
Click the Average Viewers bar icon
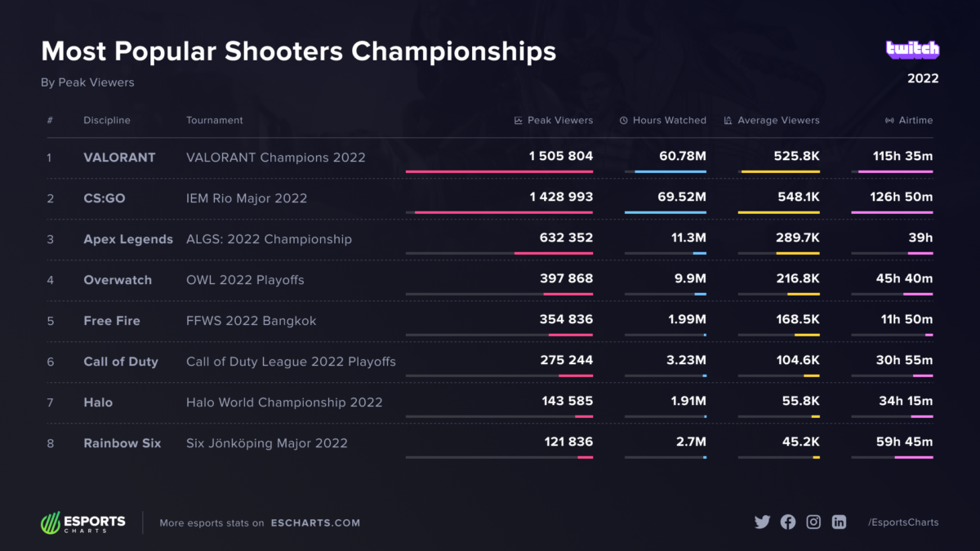coord(728,121)
